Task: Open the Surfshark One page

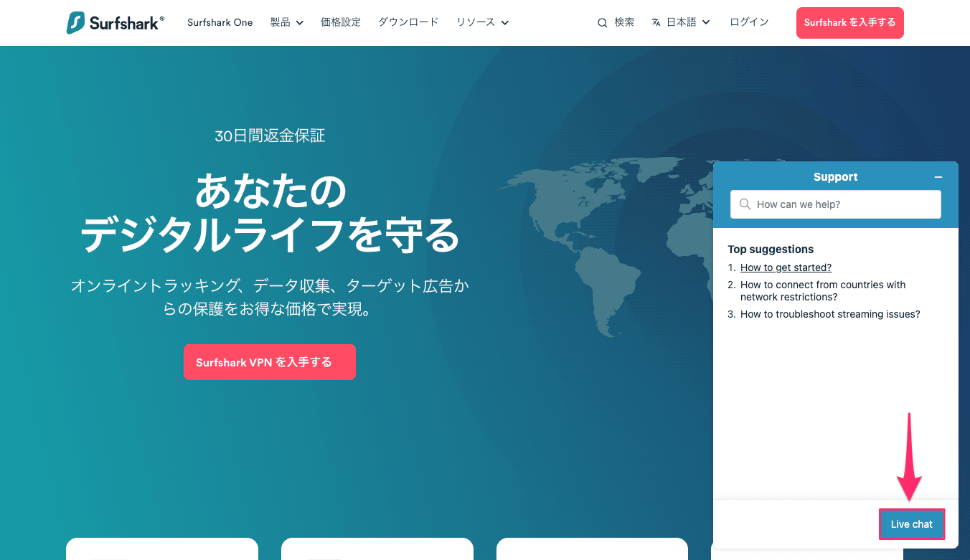Action: [x=220, y=22]
